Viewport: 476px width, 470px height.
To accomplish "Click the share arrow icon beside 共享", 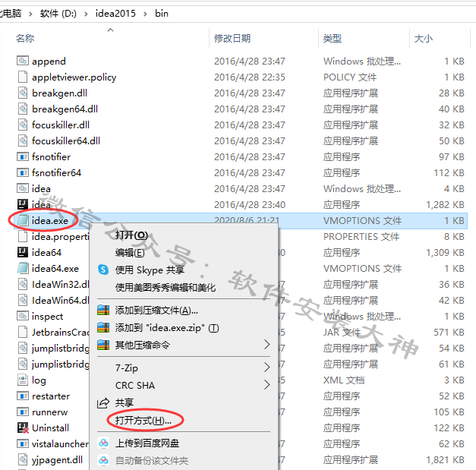I will [103, 403].
